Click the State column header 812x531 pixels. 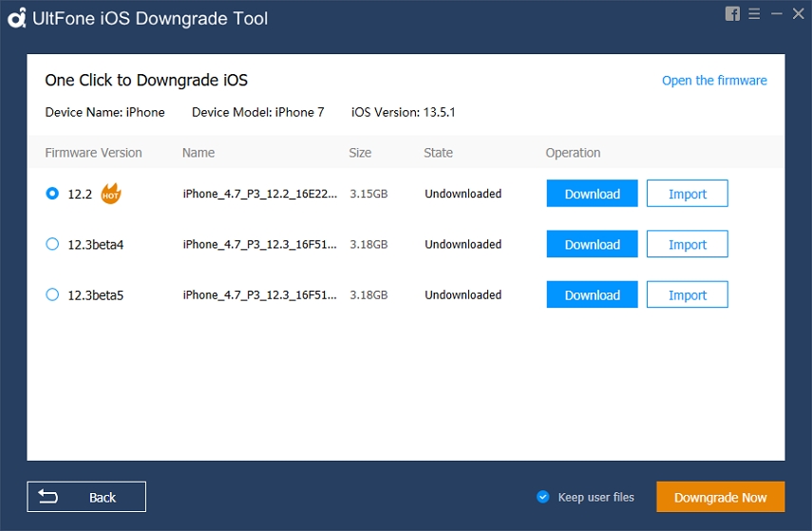click(x=438, y=153)
